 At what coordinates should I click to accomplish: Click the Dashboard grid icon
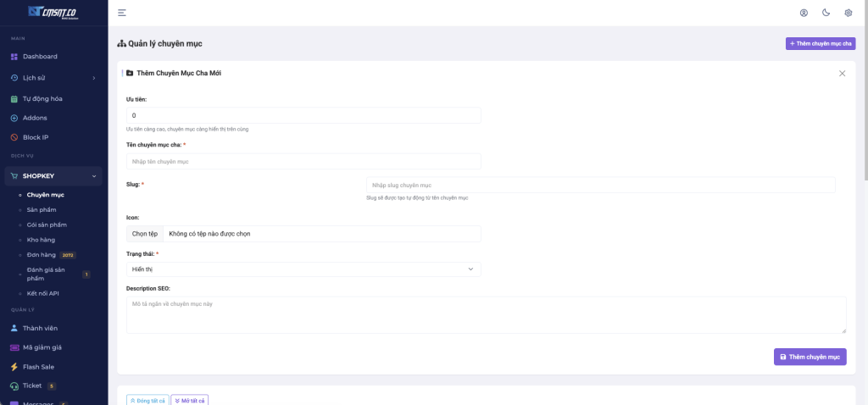pos(14,57)
